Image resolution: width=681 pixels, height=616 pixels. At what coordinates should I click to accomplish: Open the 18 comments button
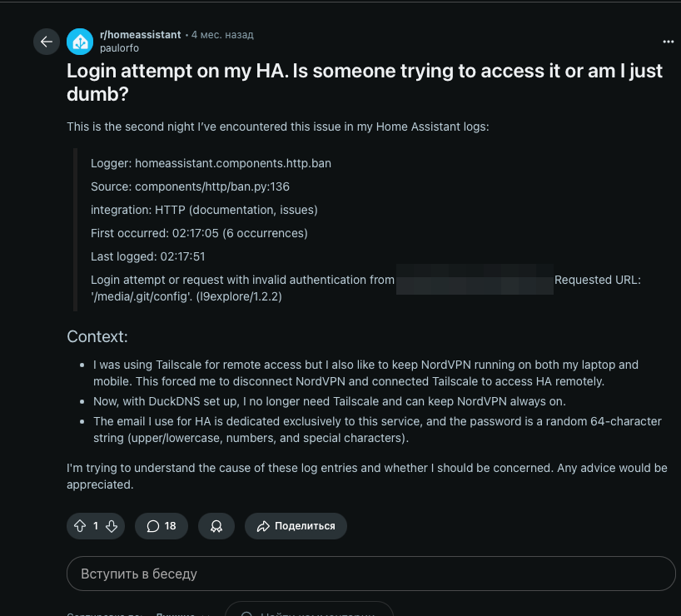(x=162, y=526)
